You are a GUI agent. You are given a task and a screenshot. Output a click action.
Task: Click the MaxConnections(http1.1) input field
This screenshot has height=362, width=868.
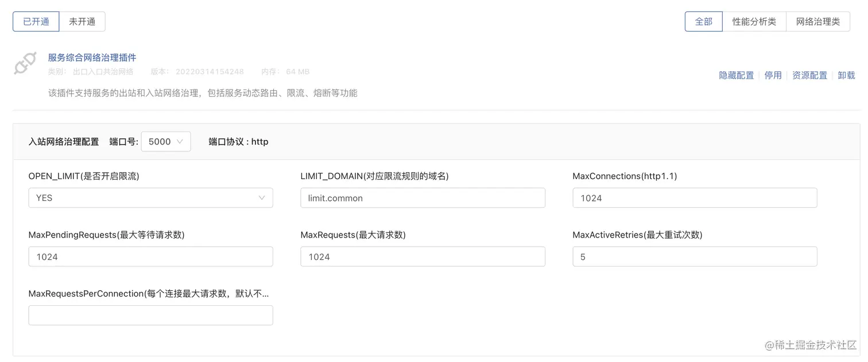click(695, 197)
